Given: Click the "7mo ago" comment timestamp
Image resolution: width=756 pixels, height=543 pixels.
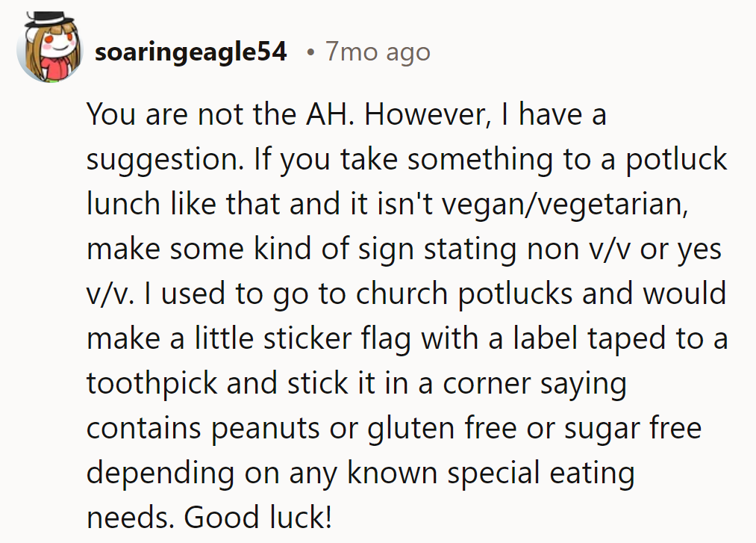Looking at the screenshot, I should 378,52.
